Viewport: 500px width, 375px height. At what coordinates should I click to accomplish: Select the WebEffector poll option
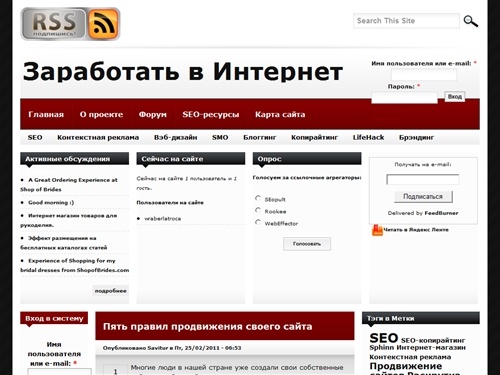coord(258,222)
